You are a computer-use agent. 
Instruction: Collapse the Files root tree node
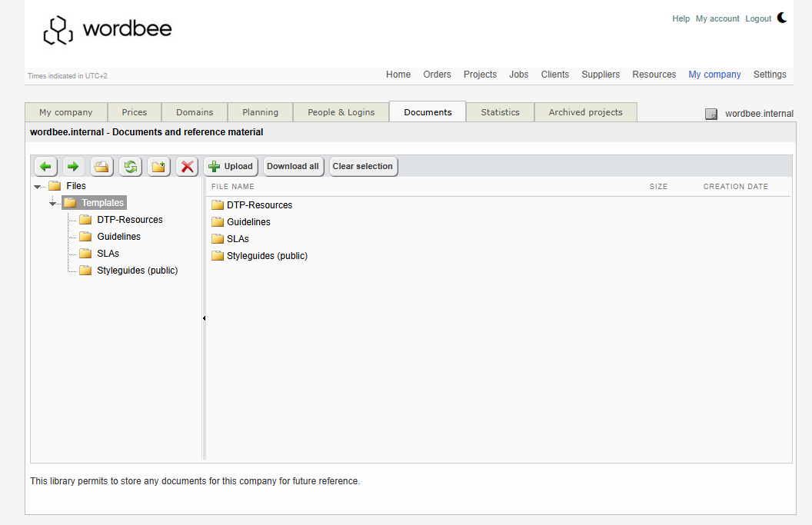[37, 187]
